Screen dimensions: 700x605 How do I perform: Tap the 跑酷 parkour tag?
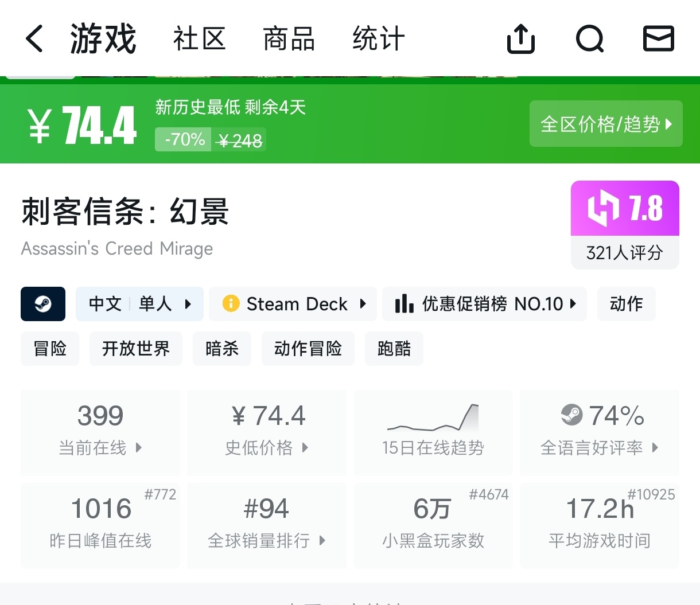(x=394, y=349)
